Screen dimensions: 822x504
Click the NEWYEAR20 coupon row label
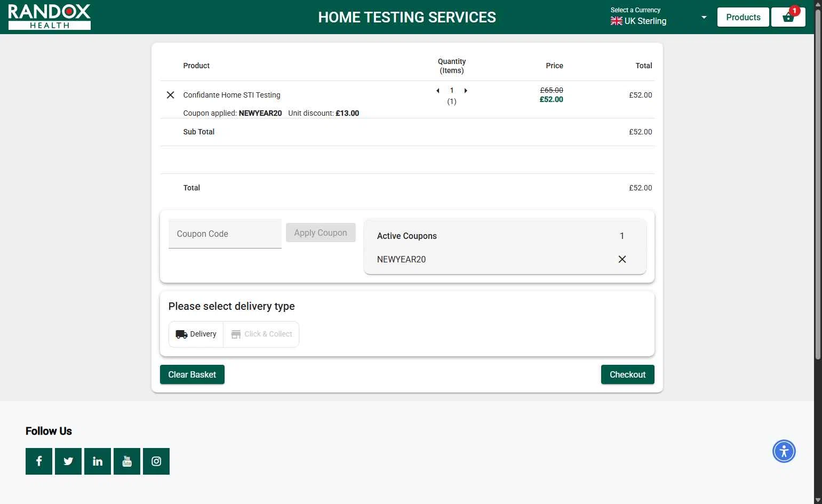[401, 259]
